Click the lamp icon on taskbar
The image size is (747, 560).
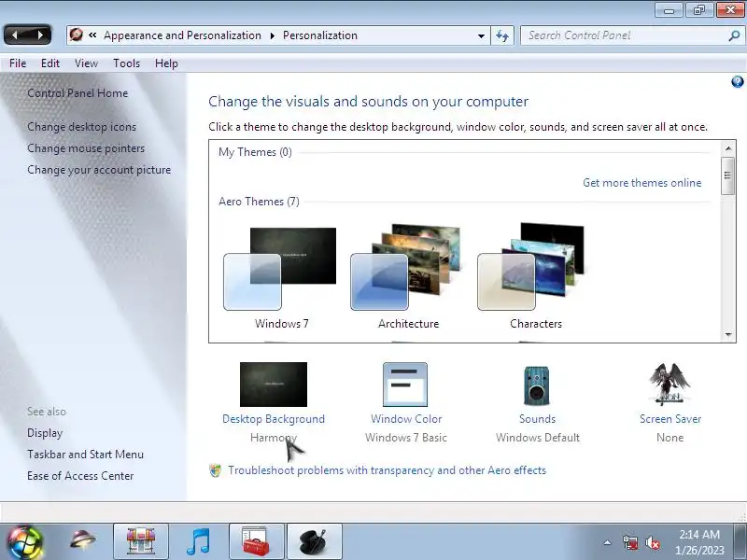82,540
